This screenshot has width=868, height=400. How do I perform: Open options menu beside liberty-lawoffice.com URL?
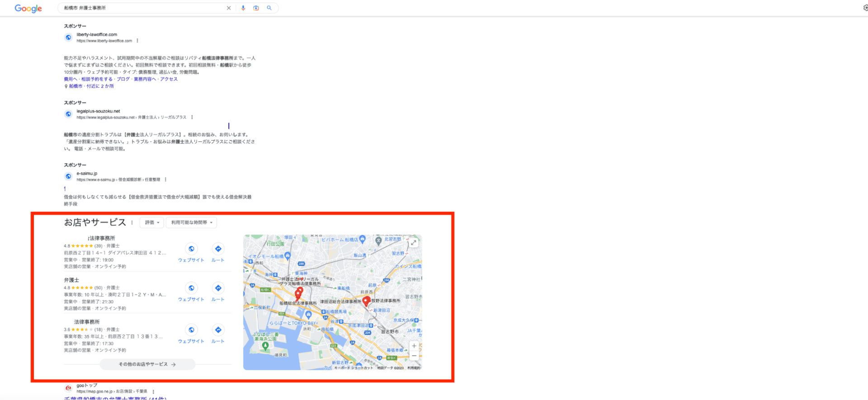(137, 41)
